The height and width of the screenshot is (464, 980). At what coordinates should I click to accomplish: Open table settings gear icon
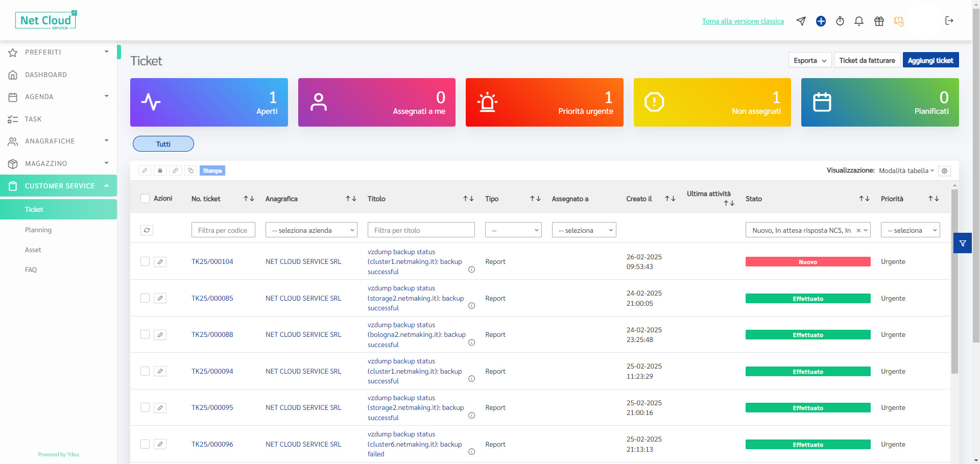(x=945, y=171)
